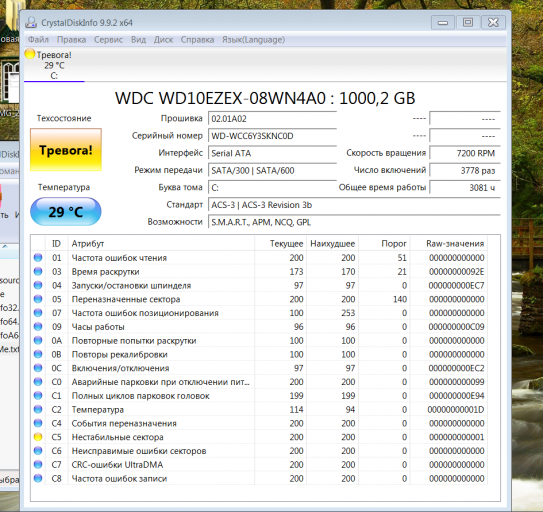Click worst value 253 in positioning errors row
Viewport: 543px width, 512px height.
point(348,313)
